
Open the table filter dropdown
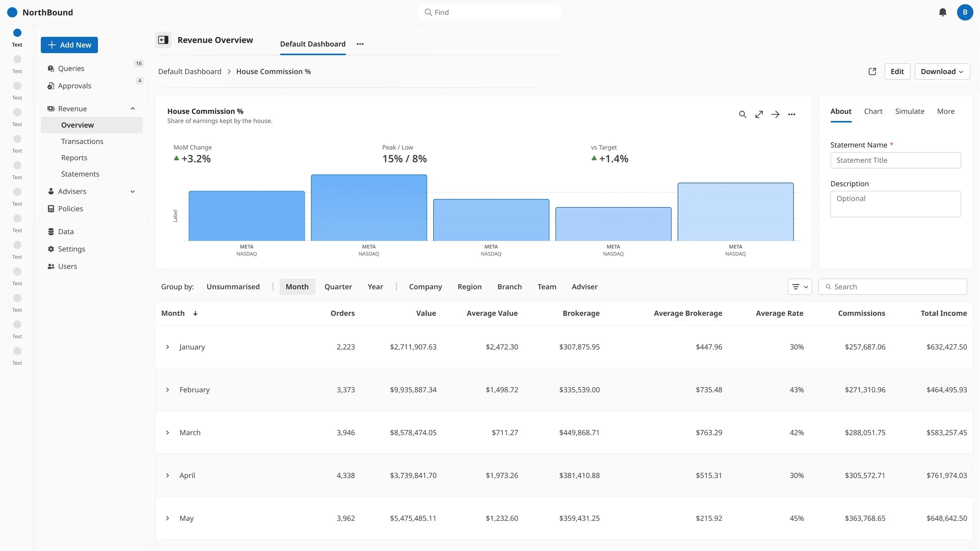tap(800, 287)
